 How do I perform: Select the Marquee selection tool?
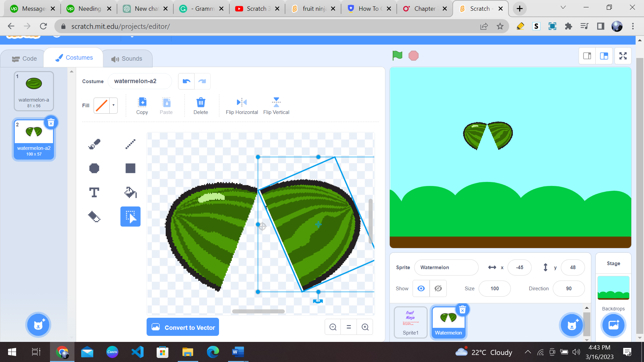(130, 217)
